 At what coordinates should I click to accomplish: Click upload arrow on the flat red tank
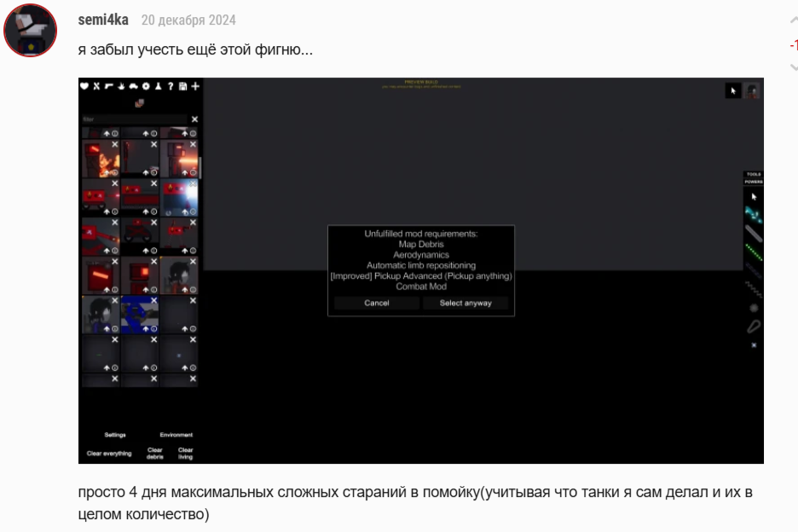[146, 211]
